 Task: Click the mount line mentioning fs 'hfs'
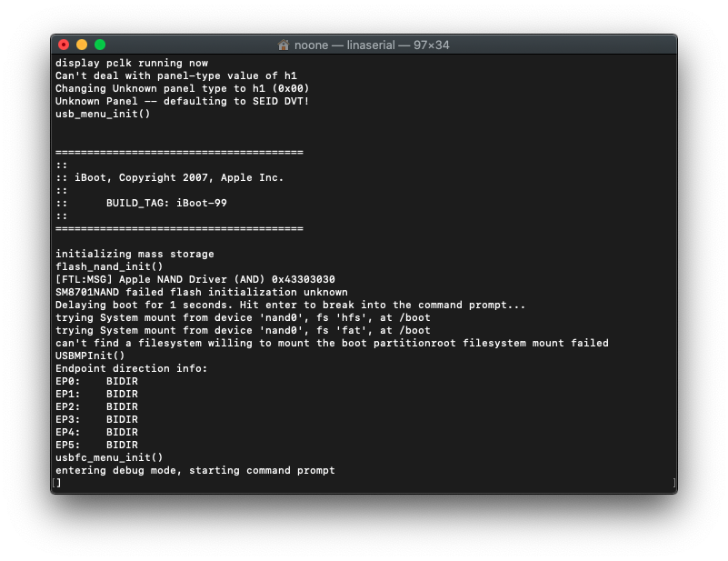[243, 317]
